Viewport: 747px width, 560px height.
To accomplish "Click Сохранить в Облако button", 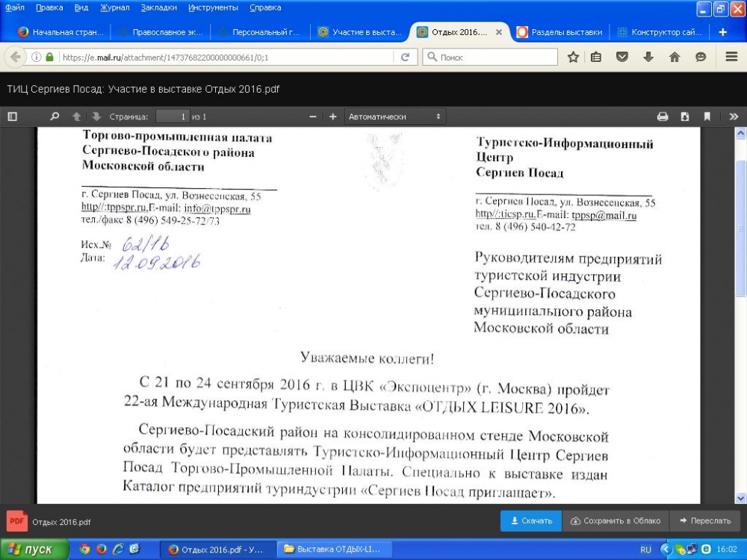I will (616, 520).
